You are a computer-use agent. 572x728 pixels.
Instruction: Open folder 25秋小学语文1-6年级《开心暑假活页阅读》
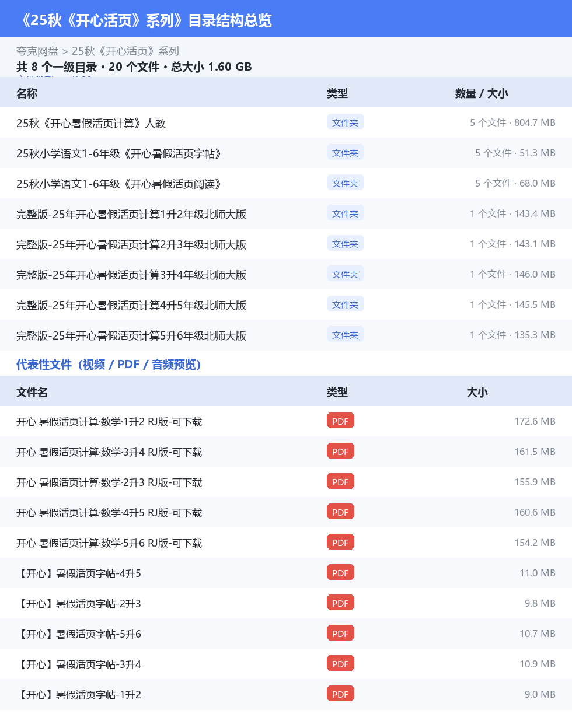pyautogui.click(x=118, y=184)
